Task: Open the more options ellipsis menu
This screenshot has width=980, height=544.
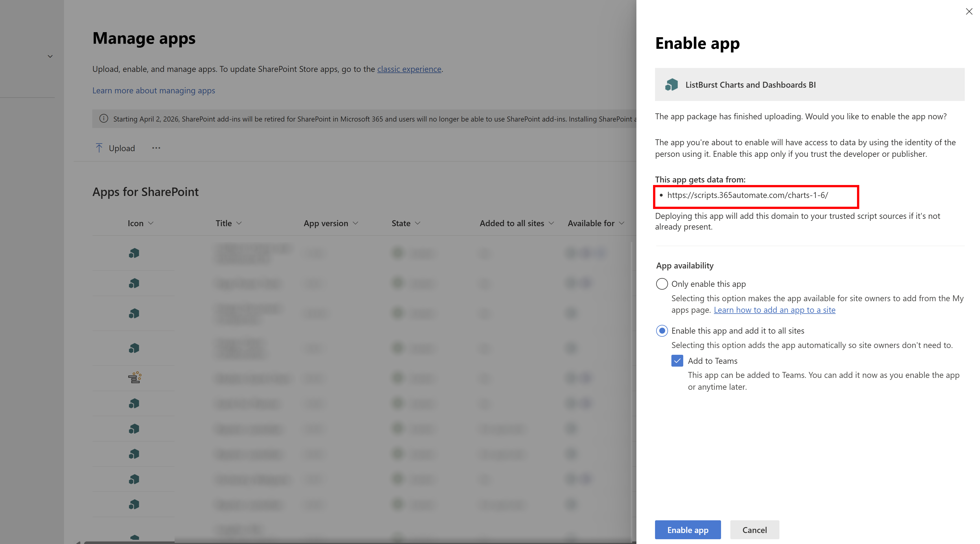Action: pyautogui.click(x=156, y=148)
